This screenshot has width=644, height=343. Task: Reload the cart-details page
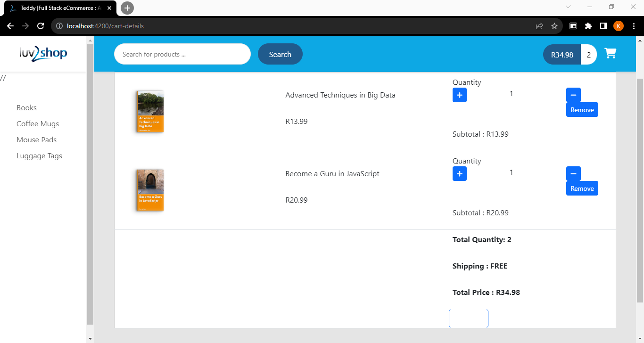click(x=41, y=26)
